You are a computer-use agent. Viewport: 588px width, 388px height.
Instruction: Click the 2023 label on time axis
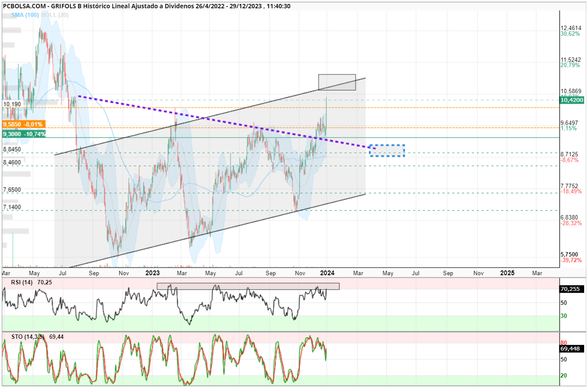153,273
